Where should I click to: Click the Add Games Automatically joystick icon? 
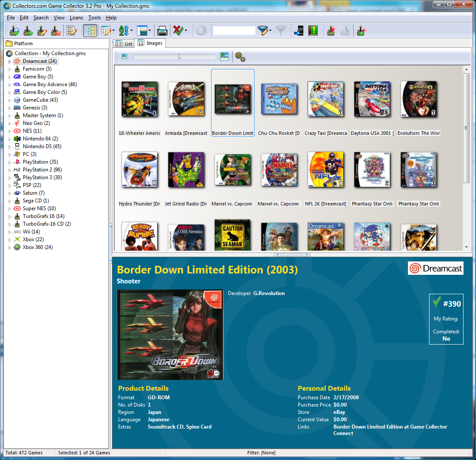tap(14, 31)
